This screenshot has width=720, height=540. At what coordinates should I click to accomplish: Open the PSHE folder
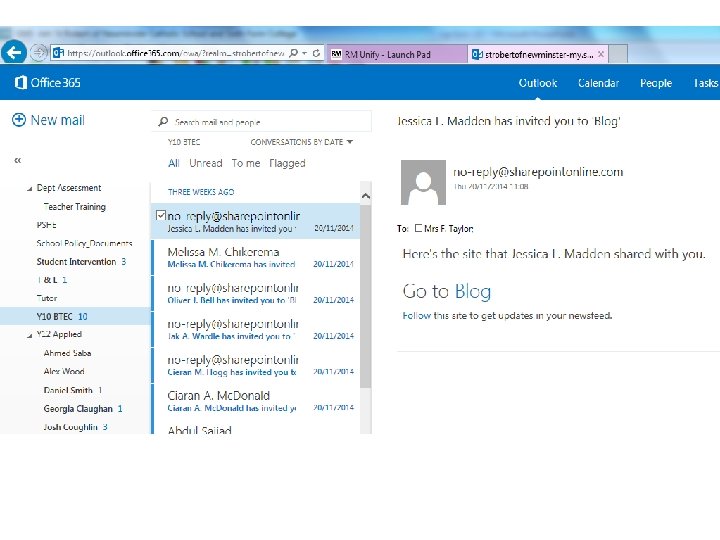(x=46, y=225)
